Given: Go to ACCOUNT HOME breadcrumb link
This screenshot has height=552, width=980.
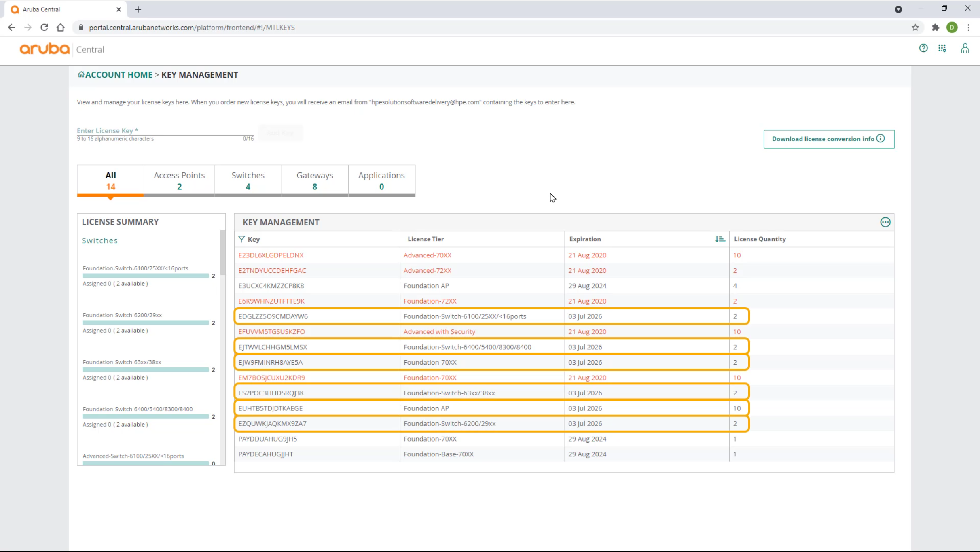Looking at the screenshot, I should click(119, 75).
